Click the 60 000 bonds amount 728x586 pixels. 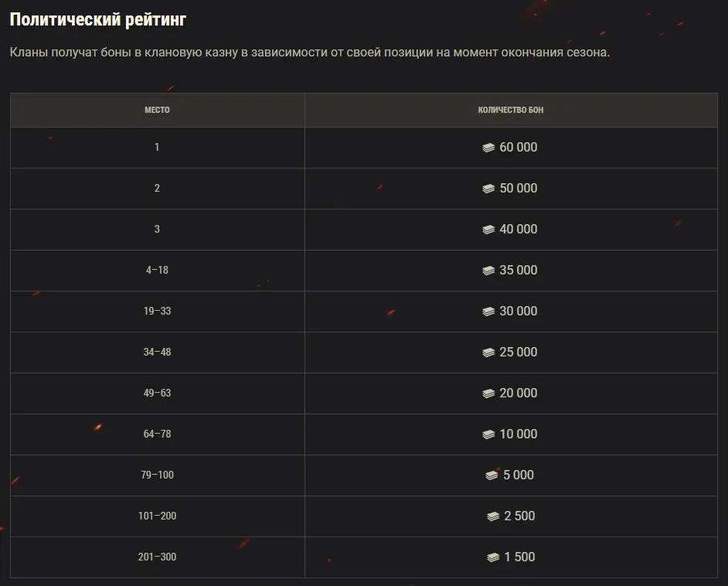[519, 148]
